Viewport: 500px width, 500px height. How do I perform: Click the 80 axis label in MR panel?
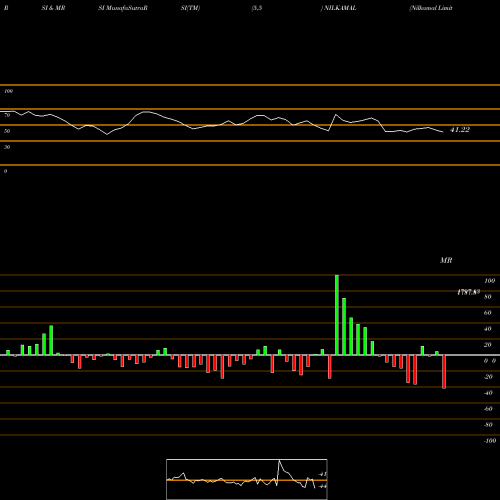click(488, 297)
